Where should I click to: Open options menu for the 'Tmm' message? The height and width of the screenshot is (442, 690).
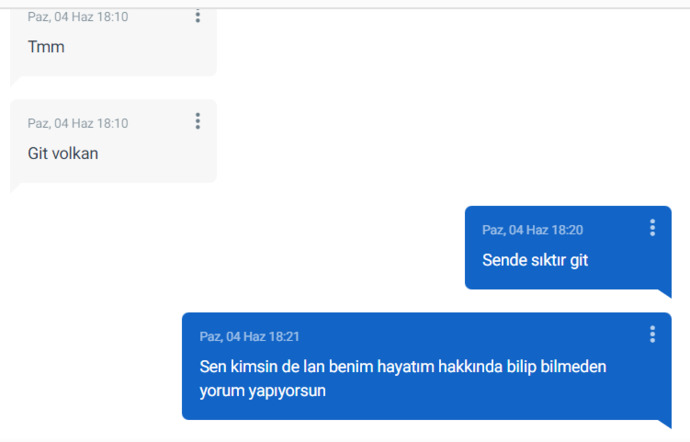198,16
